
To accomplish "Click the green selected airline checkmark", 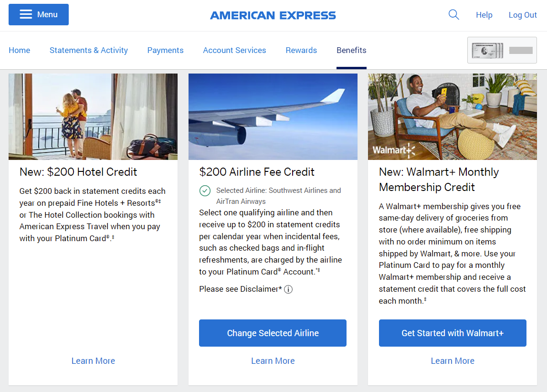I will tap(205, 191).
